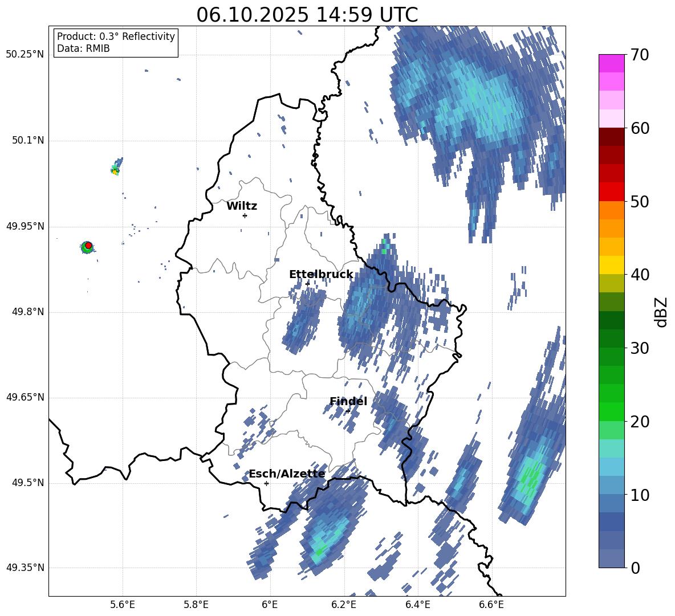The width and height of the screenshot is (675, 616).
Task: Click the colorbar value 10
Action: click(x=640, y=495)
